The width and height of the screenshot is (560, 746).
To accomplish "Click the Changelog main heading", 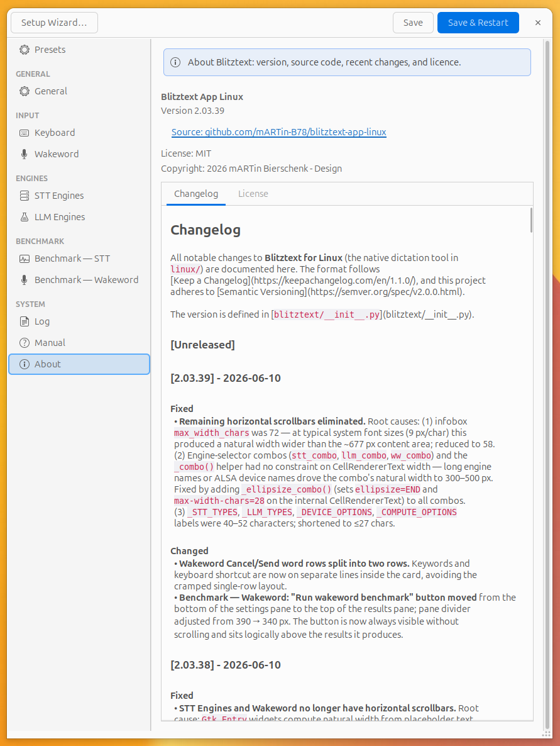I will click(x=206, y=230).
